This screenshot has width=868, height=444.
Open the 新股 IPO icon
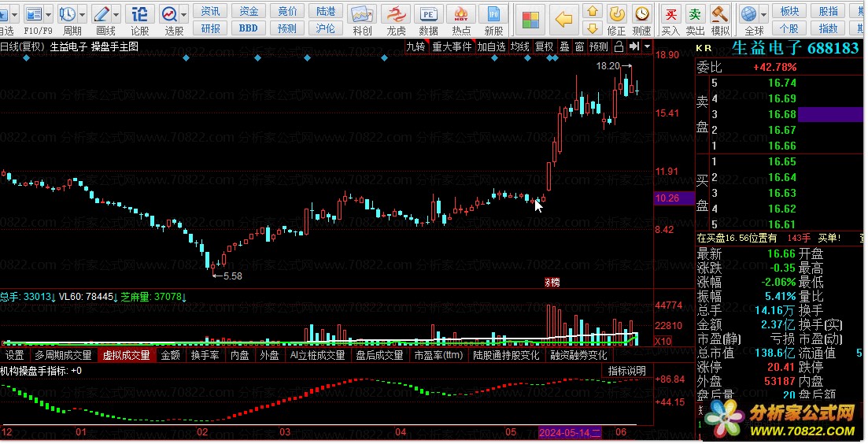point(493,14)
